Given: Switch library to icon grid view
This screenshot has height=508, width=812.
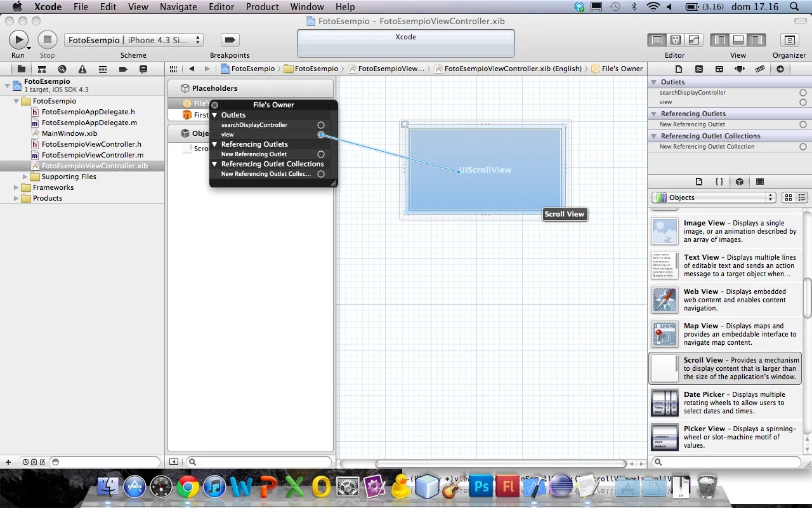Looking at the screenshot, I should (x=789, y=197).
